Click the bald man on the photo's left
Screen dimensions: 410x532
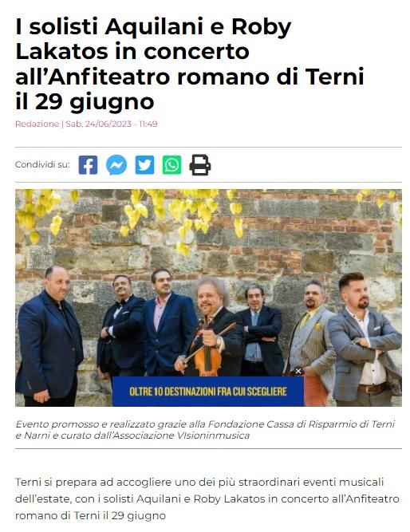click(x=49, y=336)
